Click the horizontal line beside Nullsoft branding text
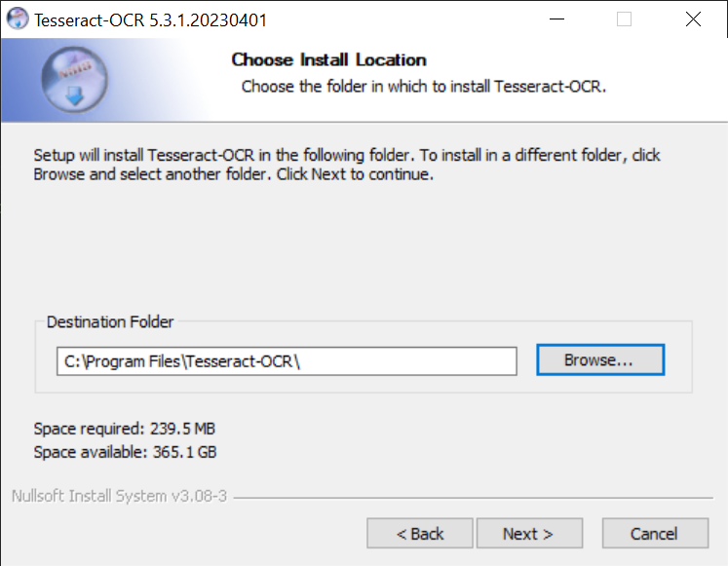This screenshot has height=566, width=728. pos(473,498)
